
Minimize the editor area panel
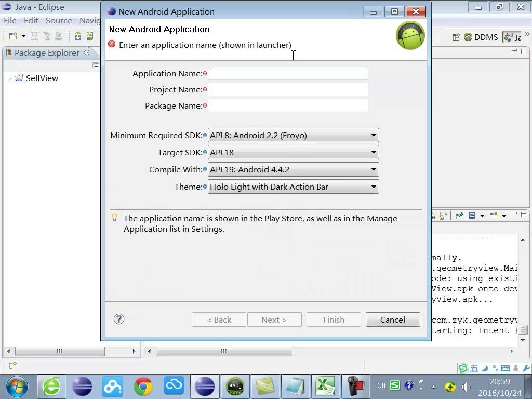click(x=514, y=50)
